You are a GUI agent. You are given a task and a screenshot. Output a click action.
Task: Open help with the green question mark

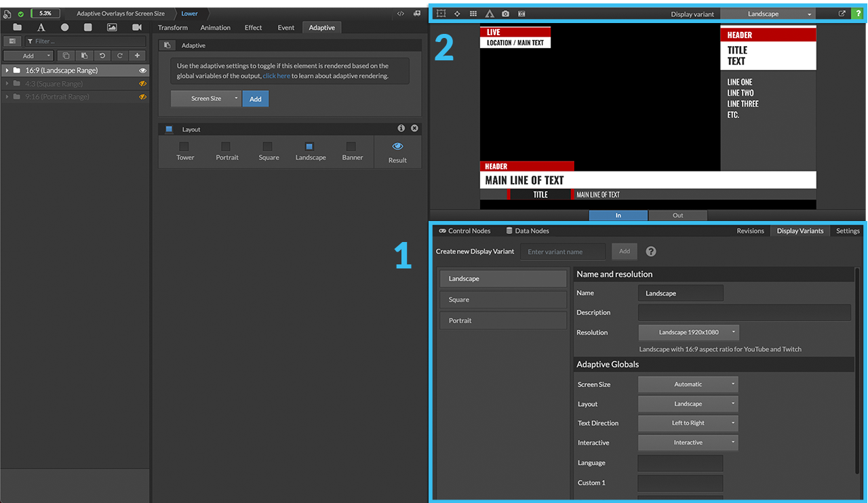[858, 14]
